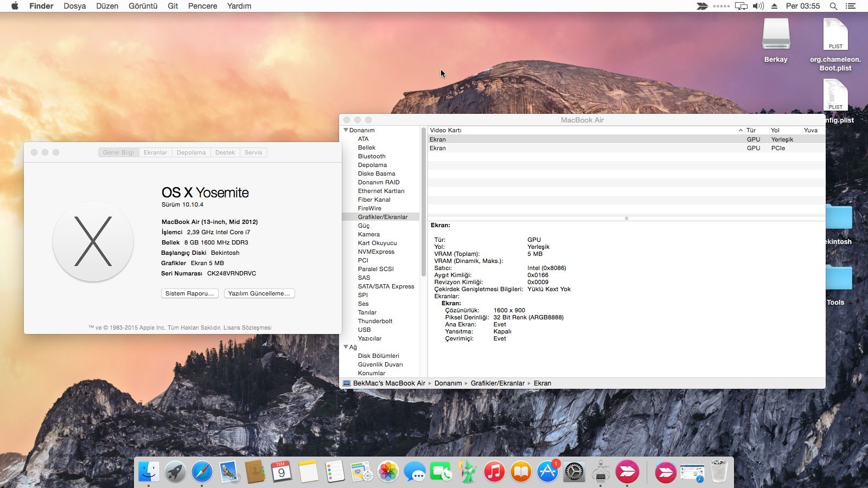Open the Mail app in dock
Screen dimensions: 868x488
point(228,472)
